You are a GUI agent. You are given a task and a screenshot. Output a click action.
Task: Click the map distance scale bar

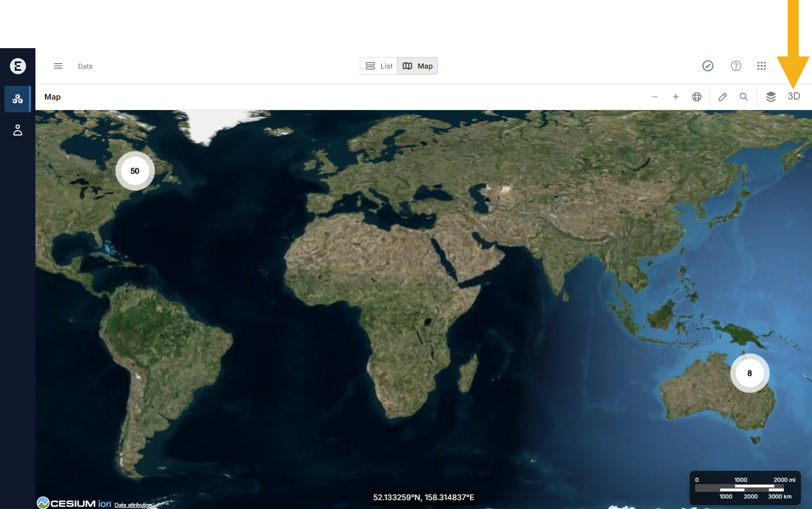[x=745, y=488]
